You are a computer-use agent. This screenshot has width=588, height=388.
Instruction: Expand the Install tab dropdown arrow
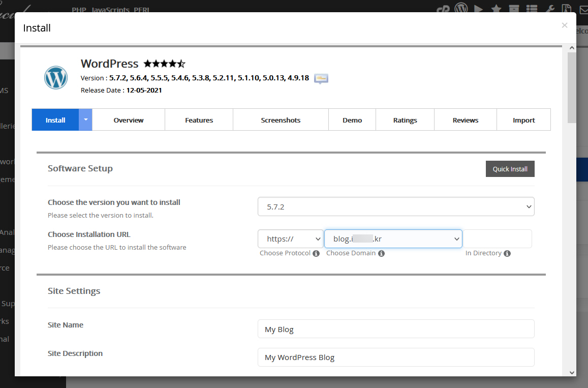click(85, 120)
